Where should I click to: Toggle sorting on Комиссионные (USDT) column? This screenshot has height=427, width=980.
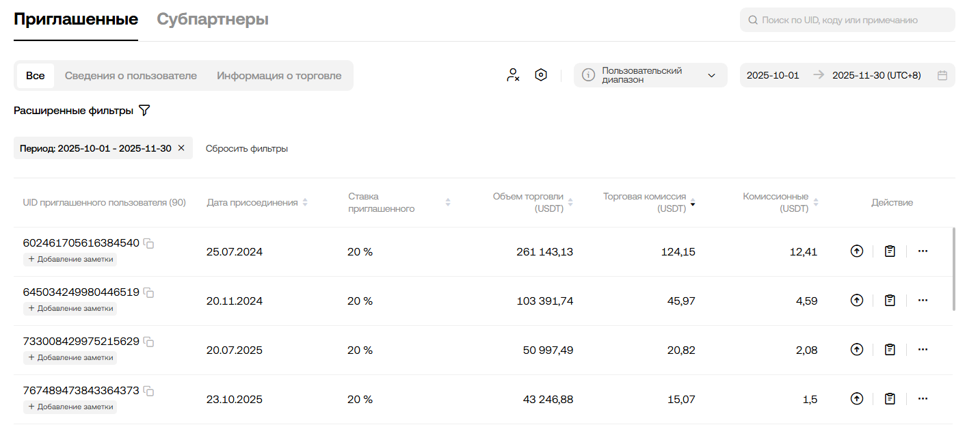pos(816,203)
